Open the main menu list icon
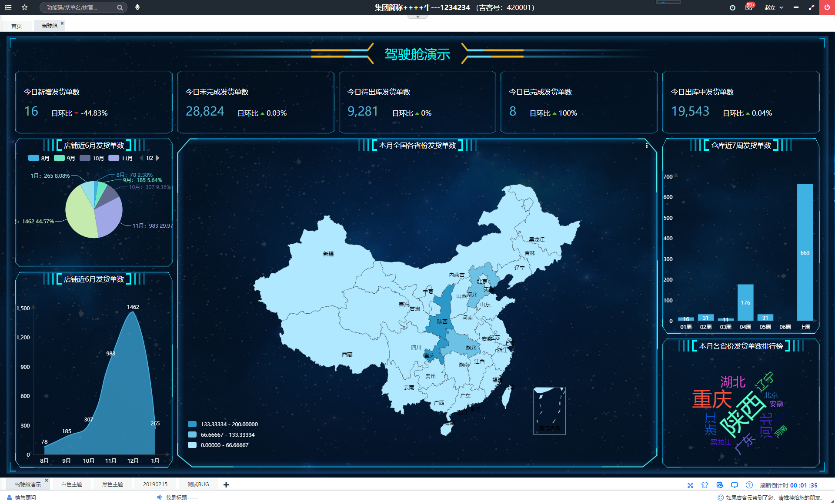The width and height of the screenshot is (835, 504). point(8,7)
